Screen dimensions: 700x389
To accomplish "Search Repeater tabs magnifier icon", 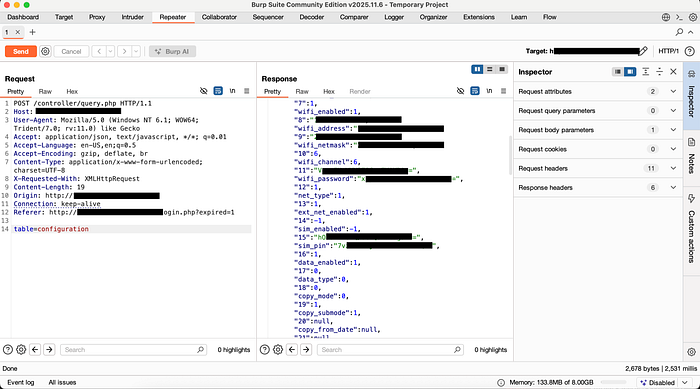I will pos(679,32).
